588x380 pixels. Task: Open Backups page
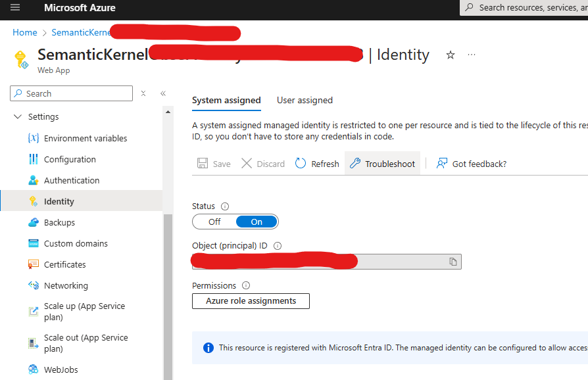(x=59, y=222)
